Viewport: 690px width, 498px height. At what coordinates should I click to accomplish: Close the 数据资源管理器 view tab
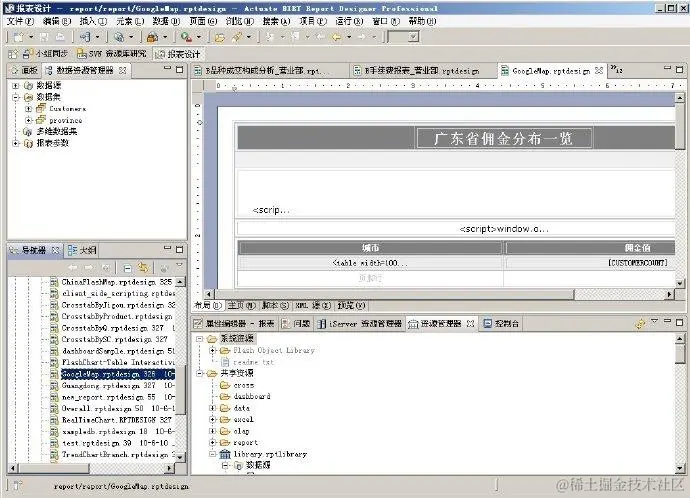(x=123, y=70)
